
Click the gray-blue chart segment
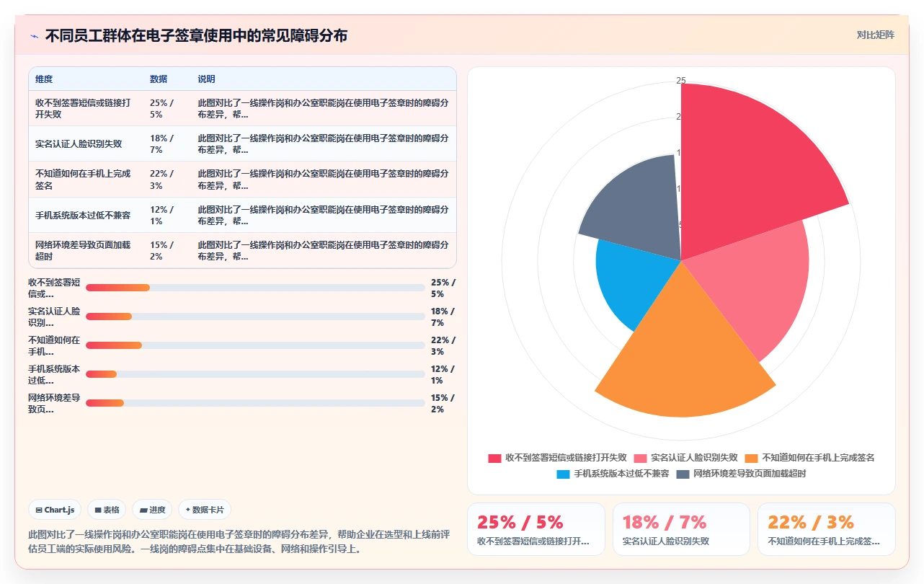[638, 209]
